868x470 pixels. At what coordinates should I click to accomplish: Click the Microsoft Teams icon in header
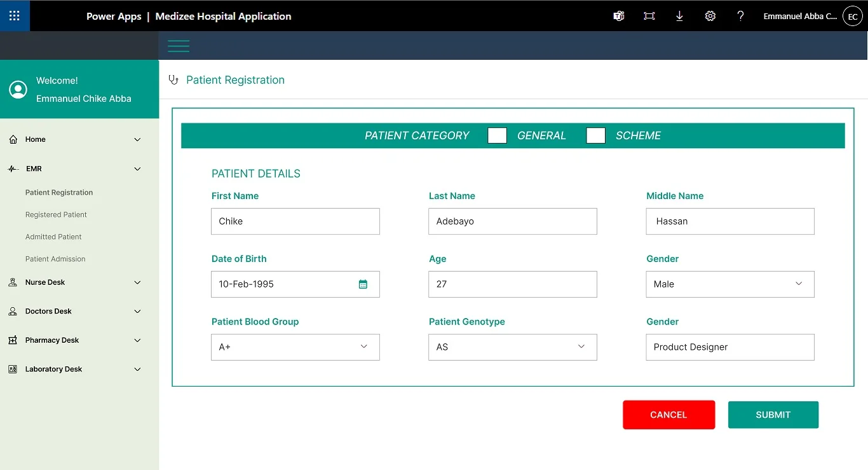point(618,16)
